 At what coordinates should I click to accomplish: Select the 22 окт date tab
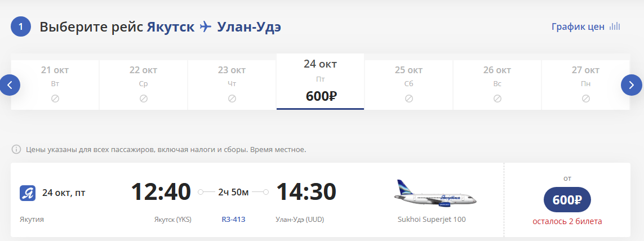143,82
